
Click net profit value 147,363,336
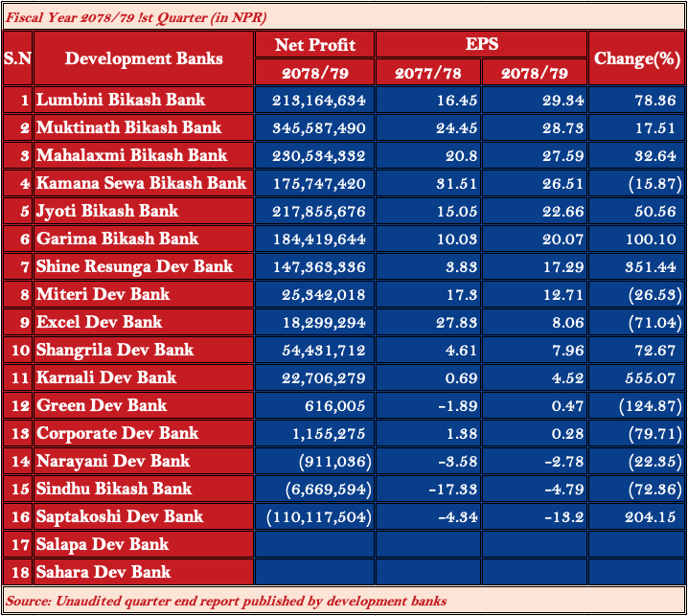click(x=314, y=266)
